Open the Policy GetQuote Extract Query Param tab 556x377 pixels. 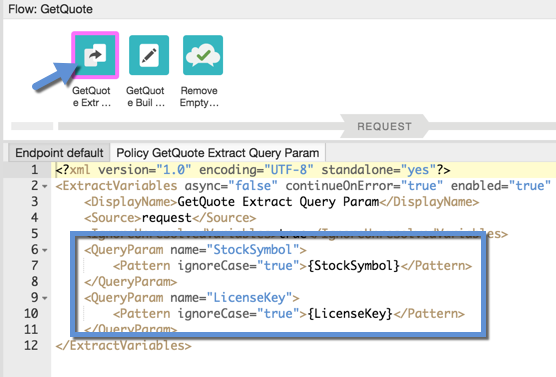tap(218, 153)
